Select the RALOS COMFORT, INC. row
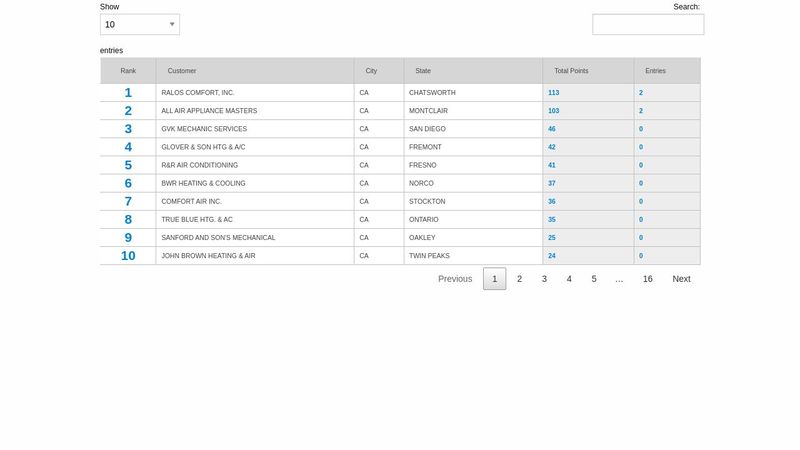The image size is (800, 450). coord(198,93)
